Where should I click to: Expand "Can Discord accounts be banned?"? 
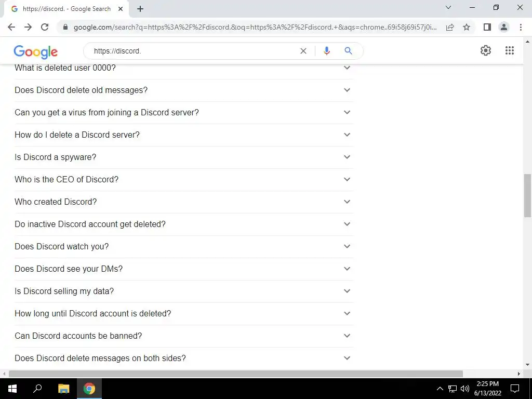184,336
